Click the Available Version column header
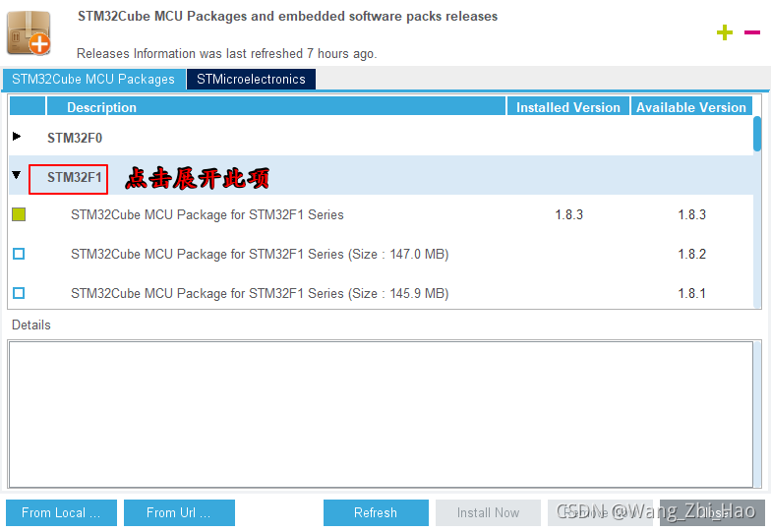Image resolution: width=771 pixels, height=532 pixels. coord(690,106)
